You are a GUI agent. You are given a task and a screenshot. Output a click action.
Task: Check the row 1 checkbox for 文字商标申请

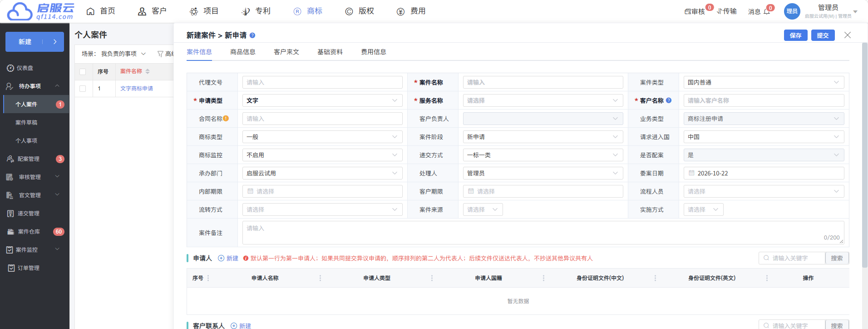tap(83, 89)
